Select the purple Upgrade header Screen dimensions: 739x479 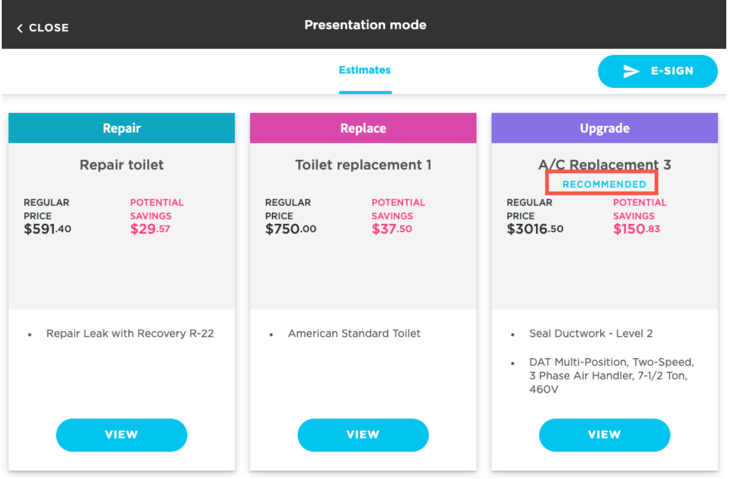tap(604, 128)
